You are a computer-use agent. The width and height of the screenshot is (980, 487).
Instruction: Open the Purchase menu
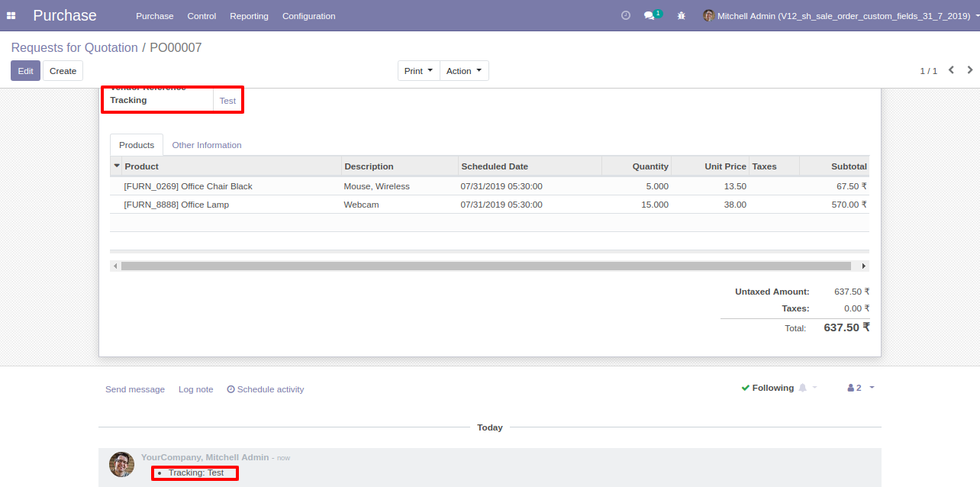[x=155, y=16]
